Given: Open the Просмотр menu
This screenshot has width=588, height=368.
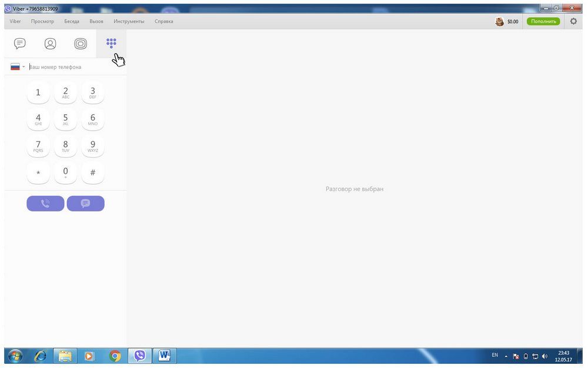Looking at the screenshot, I should [42, 21].
